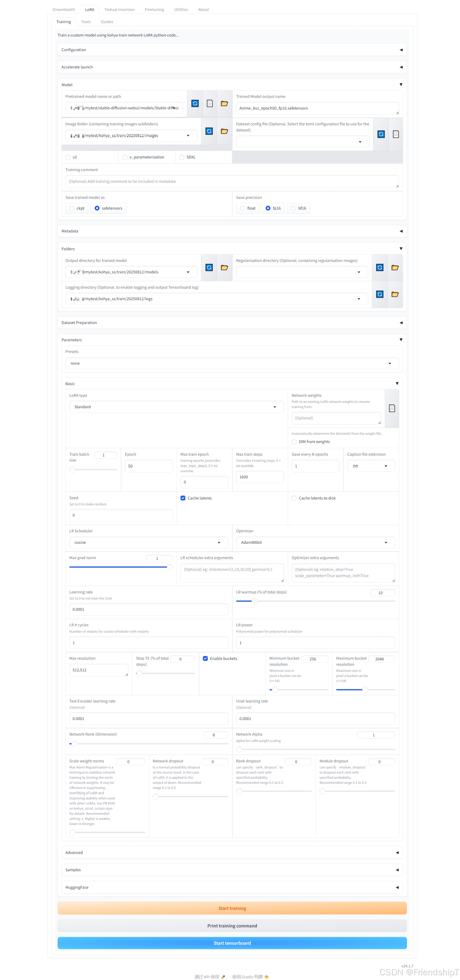
Task: Select the bf16 save precision option
Action: [293, 208]
